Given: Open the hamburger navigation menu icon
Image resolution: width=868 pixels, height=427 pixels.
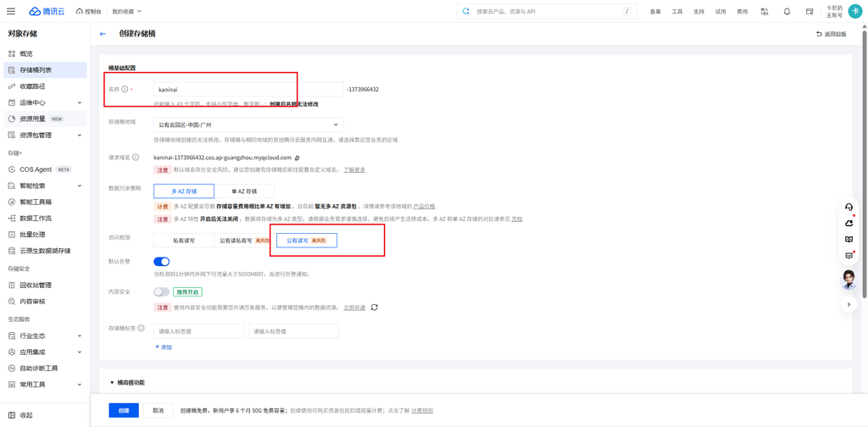Looking at the screenshot, I should [10, 11].
